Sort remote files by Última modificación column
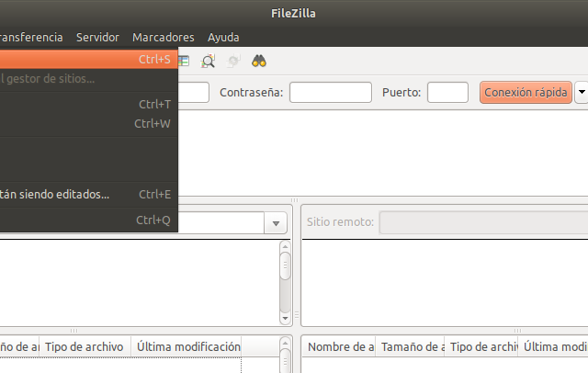Image resolution: width=588 pixels, height=373 pixels. 553,346
